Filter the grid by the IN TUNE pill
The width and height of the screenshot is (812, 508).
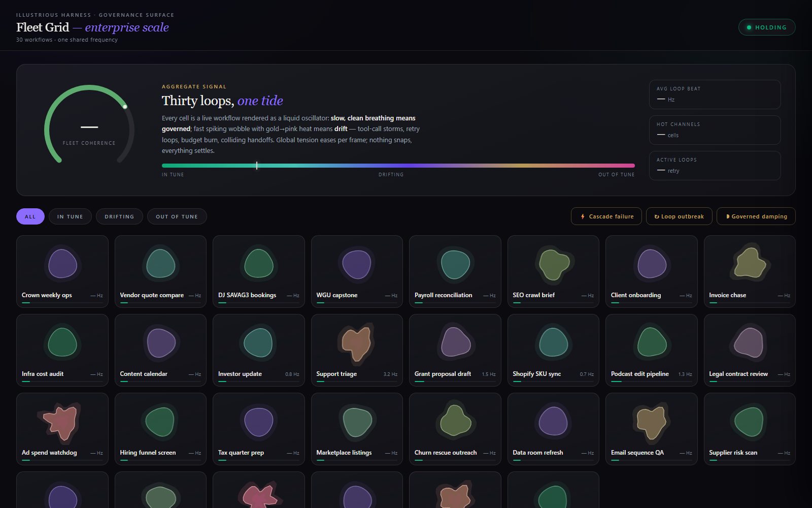[70, 216]
